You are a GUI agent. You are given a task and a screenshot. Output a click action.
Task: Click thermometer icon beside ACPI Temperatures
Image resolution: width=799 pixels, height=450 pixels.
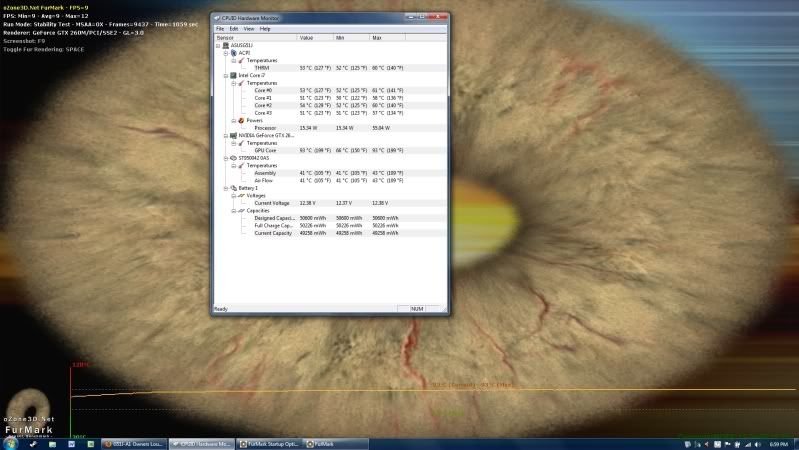pyautogui.click(x=242, y=61)
